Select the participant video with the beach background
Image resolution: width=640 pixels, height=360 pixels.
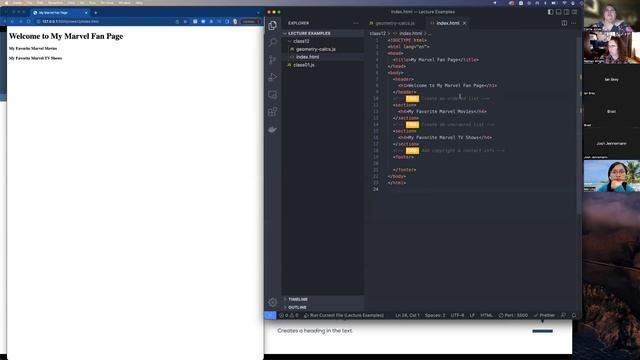click(611, 176)
